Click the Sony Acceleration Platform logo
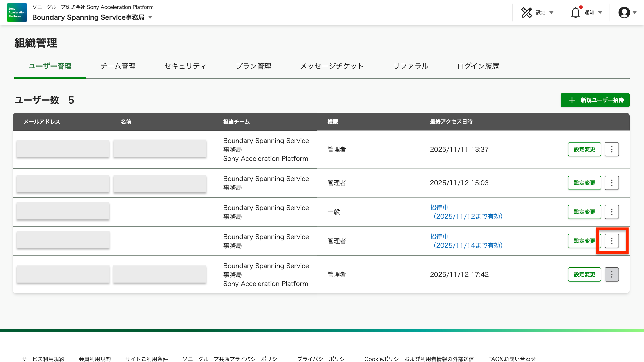 pyautogui.click(x=17, y=13)
